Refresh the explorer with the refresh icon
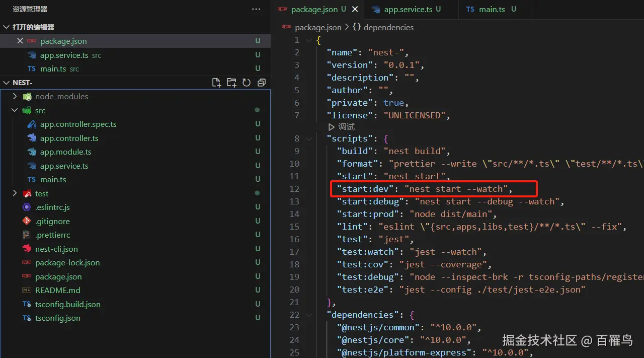The width and height of the screenshot is (644, 358). [x=247, y=83]
